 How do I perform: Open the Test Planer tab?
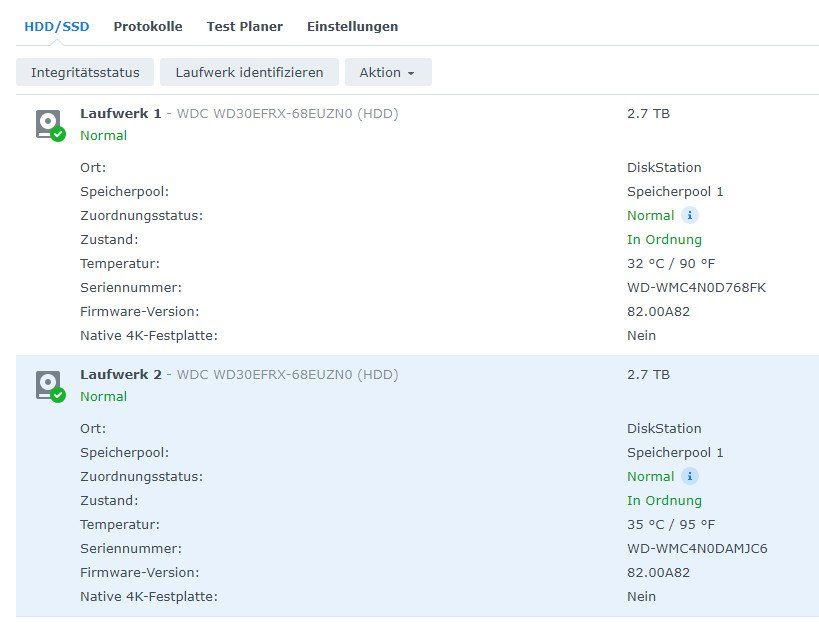click(x=244, y=27)
